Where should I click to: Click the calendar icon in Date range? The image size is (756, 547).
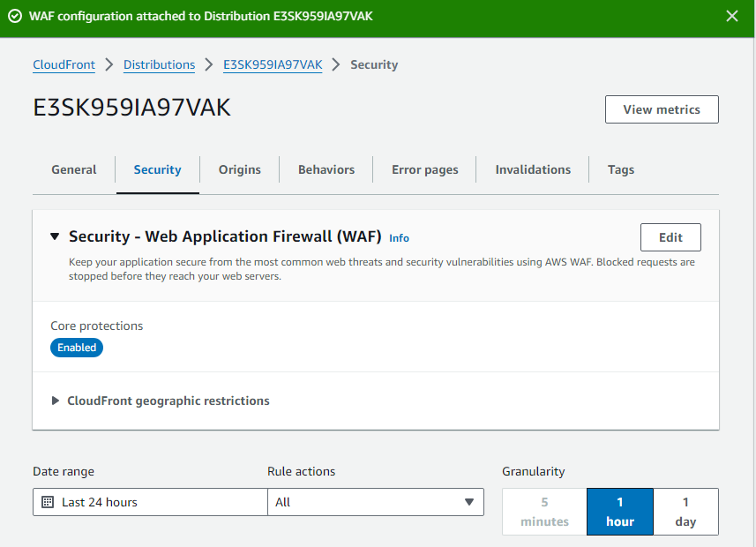(48, 502)
